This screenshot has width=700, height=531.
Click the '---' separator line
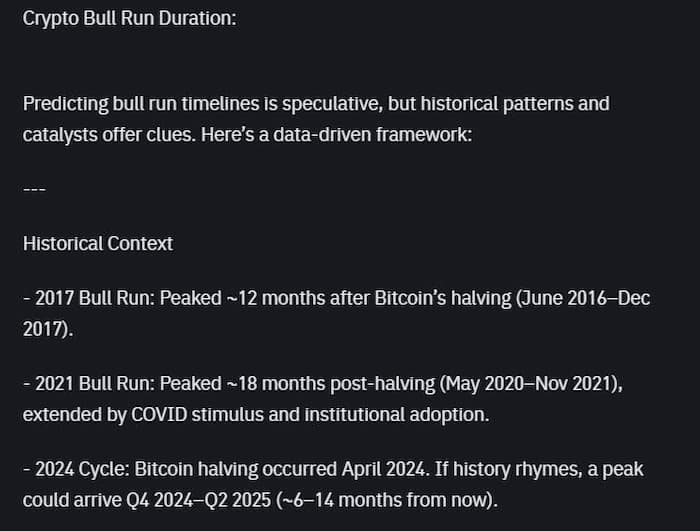coord(34,189)
